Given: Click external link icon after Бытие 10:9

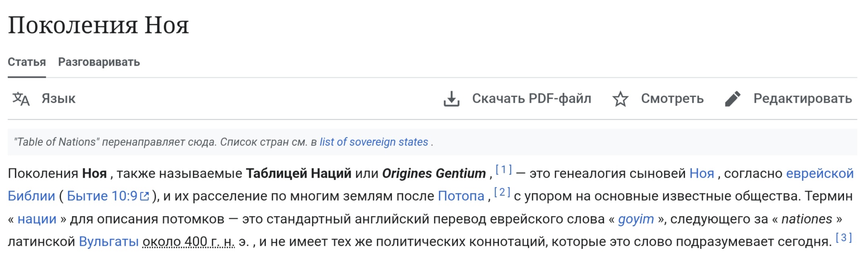Looking at the screenshot, I should coord(145,196).
